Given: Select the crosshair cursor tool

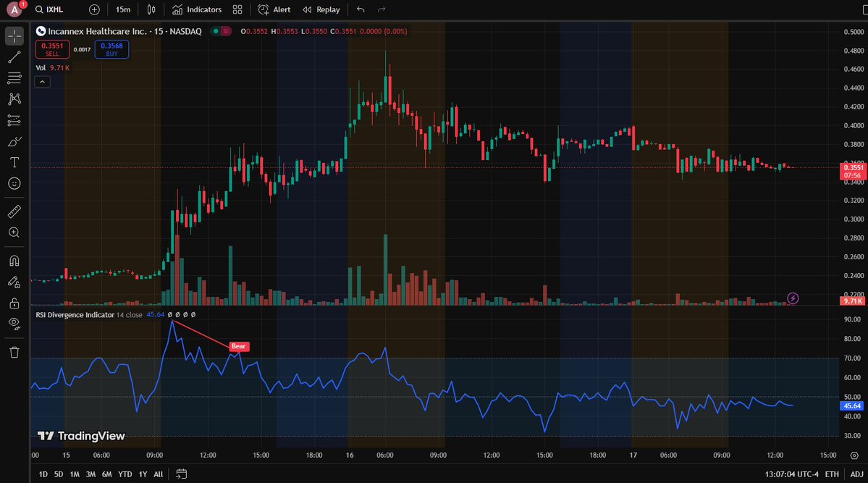Looking at the screenshot, I should 14,36.
